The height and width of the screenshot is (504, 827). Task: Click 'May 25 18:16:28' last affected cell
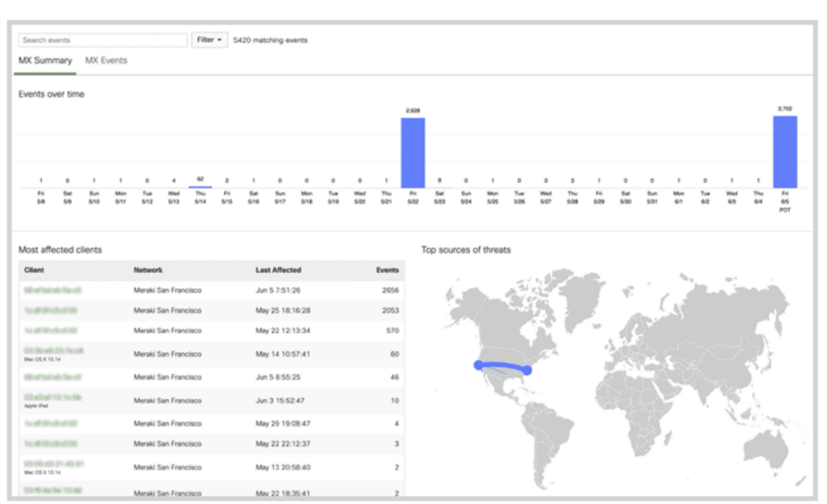pyautogui.click(x=283, y=310)
